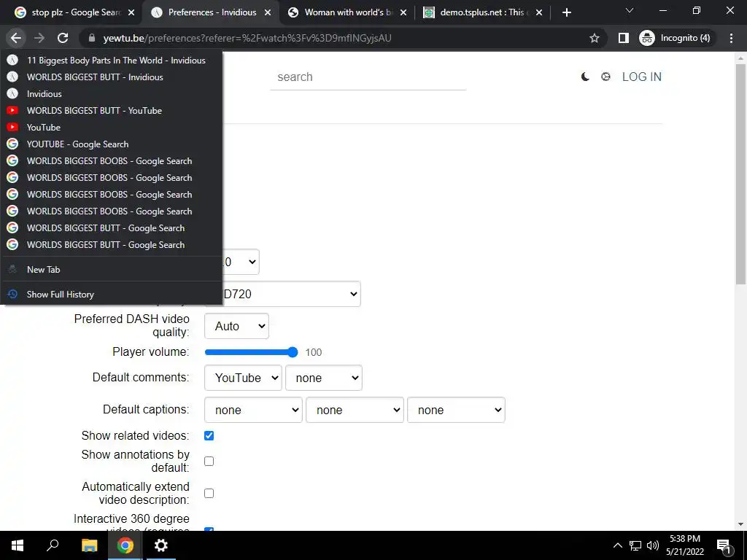747x560 pixels.
Task: Open File Explorer from the taskbar
Action: click(x=89, y=545)
